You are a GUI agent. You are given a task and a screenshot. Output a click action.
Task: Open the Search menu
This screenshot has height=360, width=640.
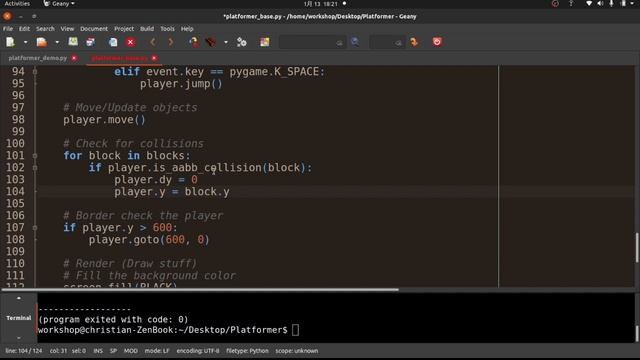pyautogui.click(x=45, y=29)
